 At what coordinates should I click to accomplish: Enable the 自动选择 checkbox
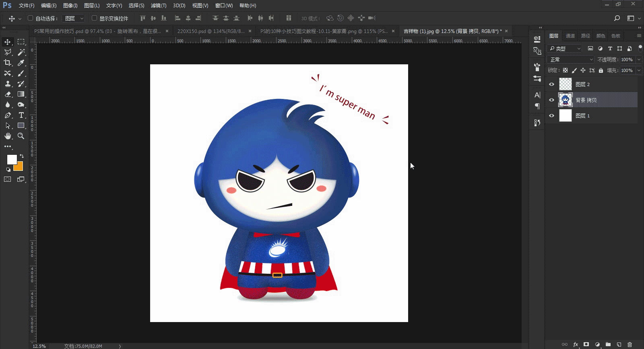click(x=30, y=18)
